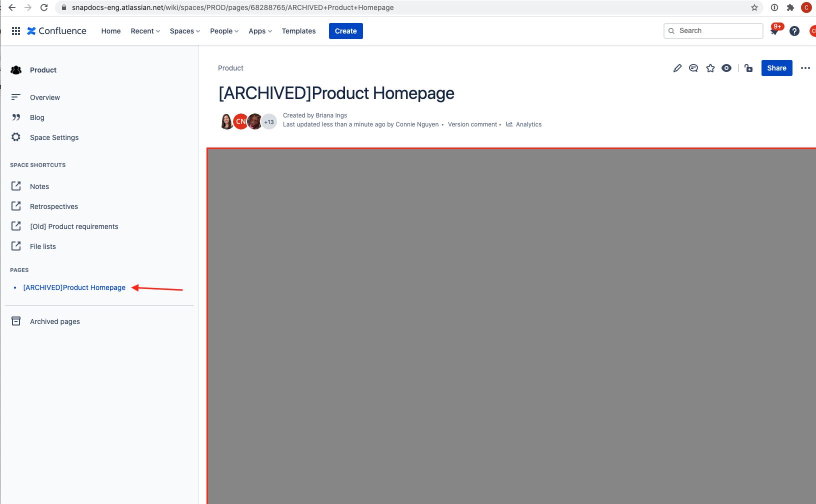The image size is (816, 504).
Task: Star this page as a favorite
Action: click(x=710, y=68)
